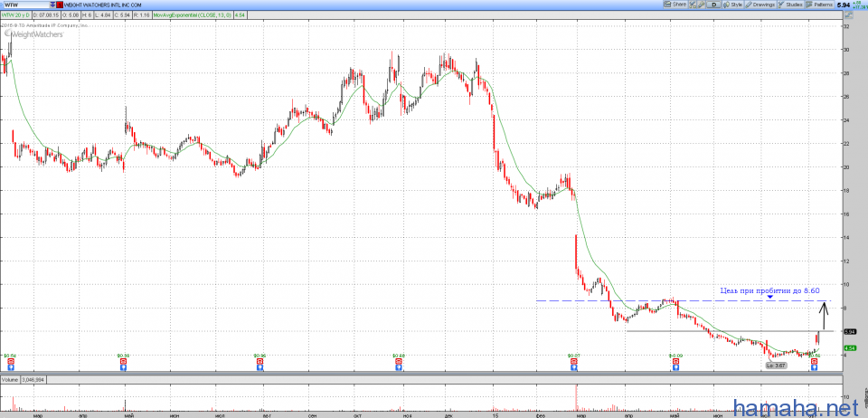
Task: Click the blue bulb icon right of Lo: 3.67
Action: [x=815, y=366]
